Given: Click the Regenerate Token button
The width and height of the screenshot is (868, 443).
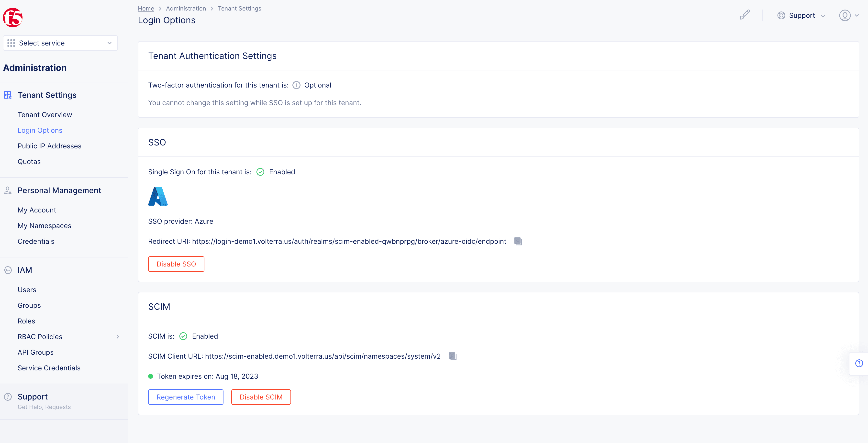Looking at the screenshot, I should (185, 397).
